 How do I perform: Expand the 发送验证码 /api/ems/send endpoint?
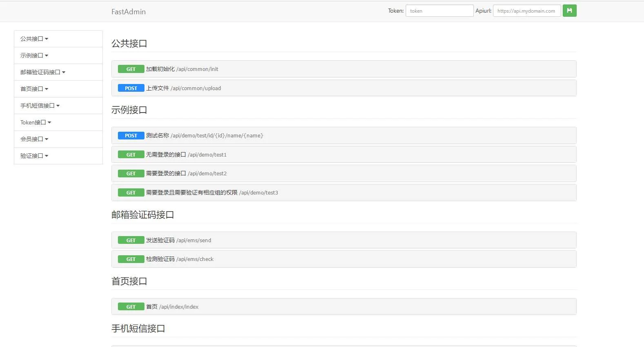178,241
